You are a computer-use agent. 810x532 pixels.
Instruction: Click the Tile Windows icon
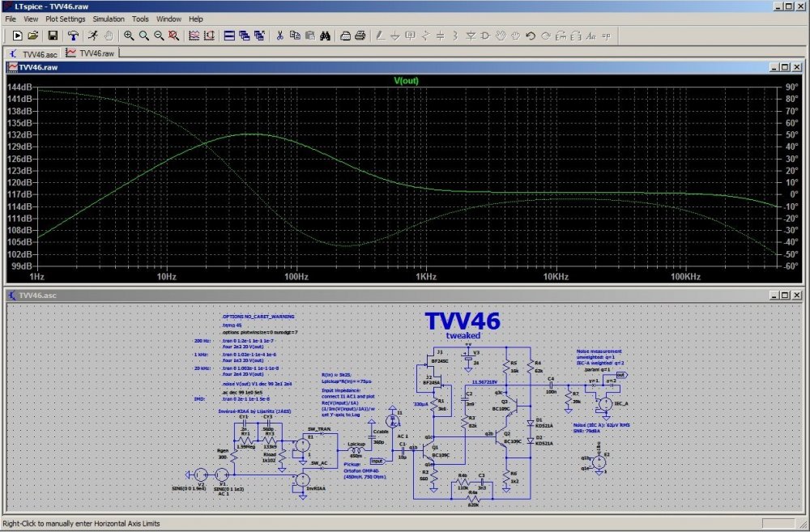click(229, 36)
